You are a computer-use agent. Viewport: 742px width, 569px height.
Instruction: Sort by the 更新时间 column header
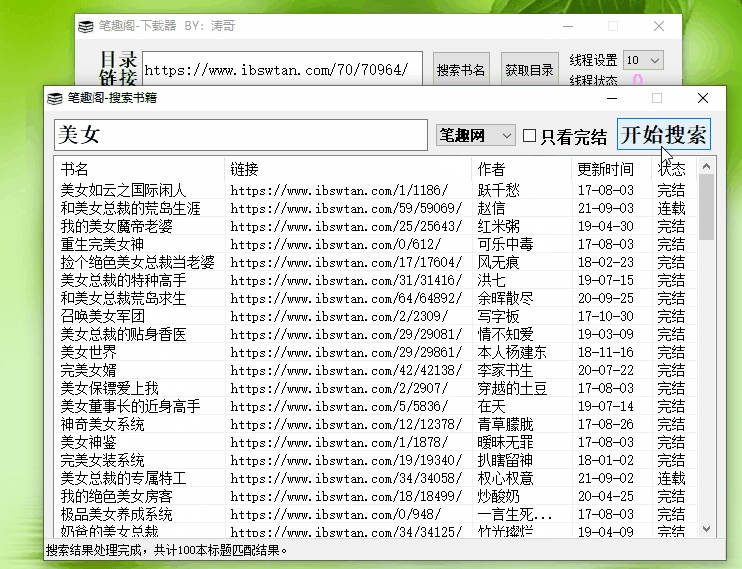pos(611,169)
